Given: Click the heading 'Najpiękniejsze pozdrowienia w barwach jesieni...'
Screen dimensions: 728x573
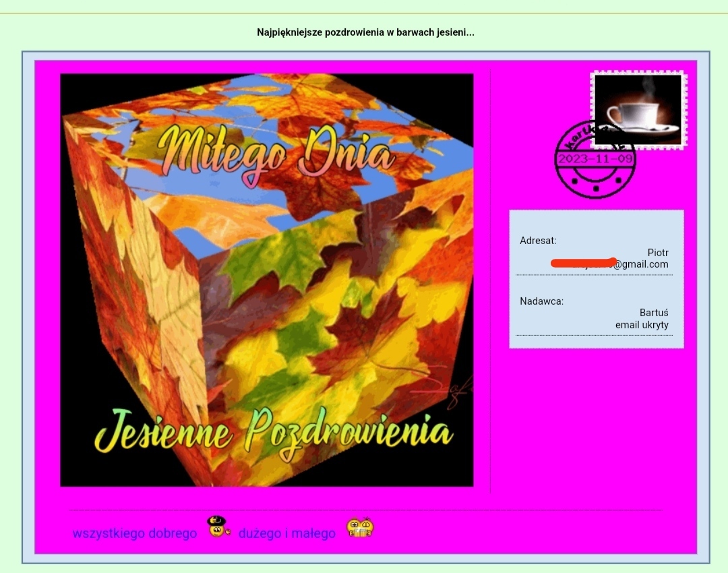Looking at the screenshot, I should (x=365, y=32).
